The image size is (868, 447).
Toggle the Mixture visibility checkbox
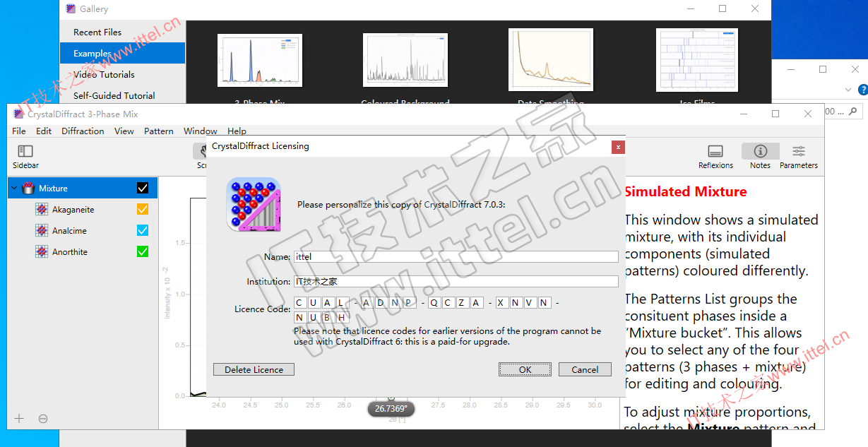(x=143, y=188)
